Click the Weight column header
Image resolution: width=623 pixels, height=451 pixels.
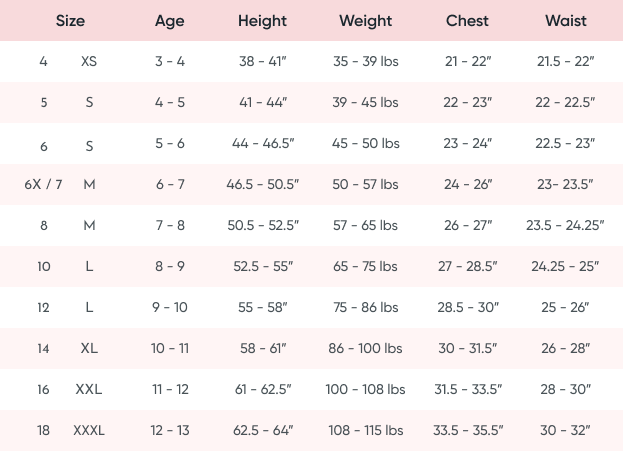[365, 21]
